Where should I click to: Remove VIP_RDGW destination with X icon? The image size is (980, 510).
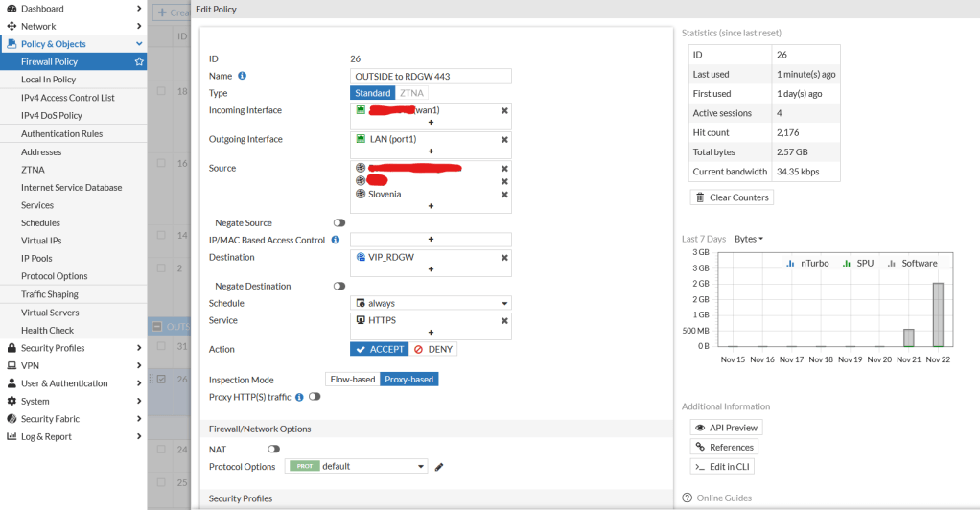point(504,257)
